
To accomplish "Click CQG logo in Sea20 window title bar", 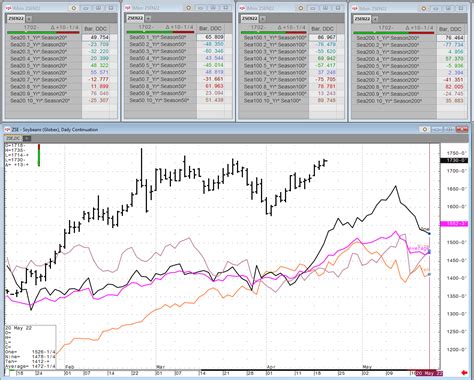I will 8,8.
